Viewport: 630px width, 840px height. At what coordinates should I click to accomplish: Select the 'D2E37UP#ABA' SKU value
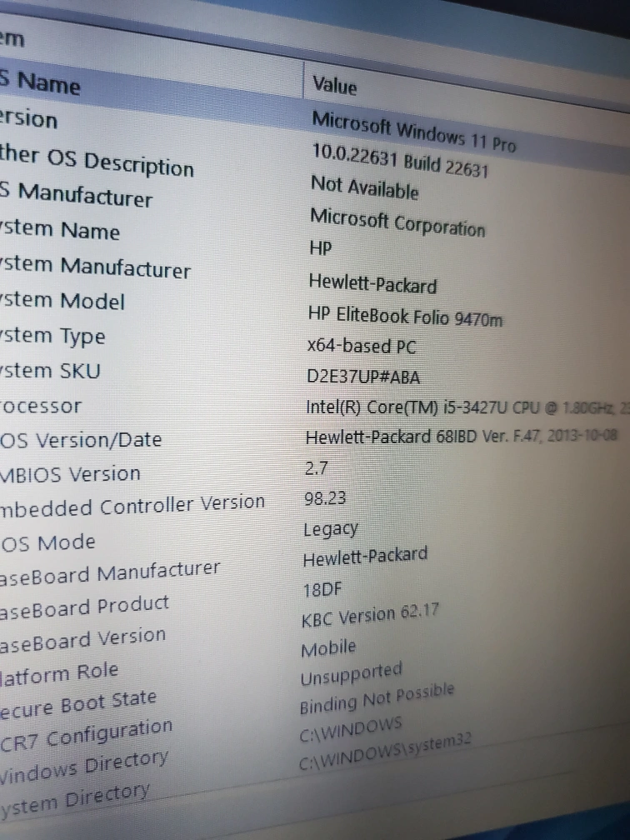coord(363,377)
